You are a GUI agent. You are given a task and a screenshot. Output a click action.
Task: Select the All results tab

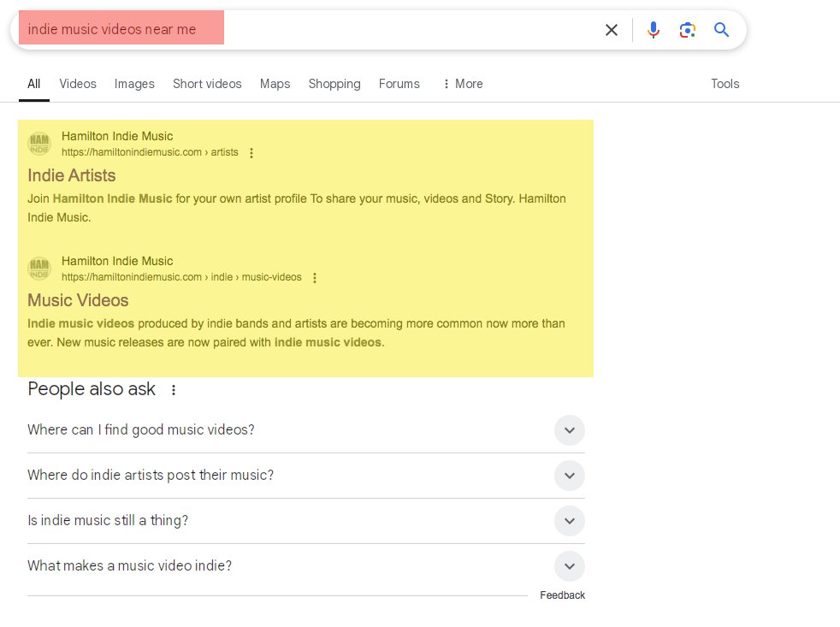coord(33,84)
